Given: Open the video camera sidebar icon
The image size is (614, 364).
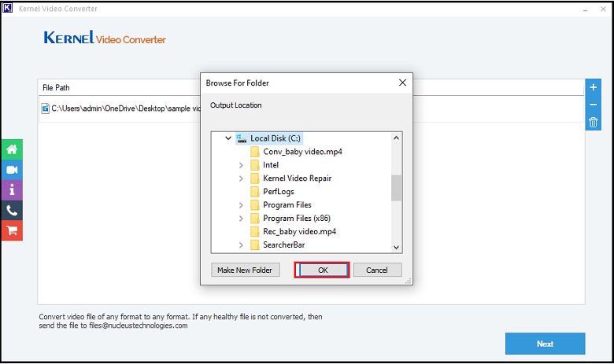Looking at the screenshot, I should (12, 170).
